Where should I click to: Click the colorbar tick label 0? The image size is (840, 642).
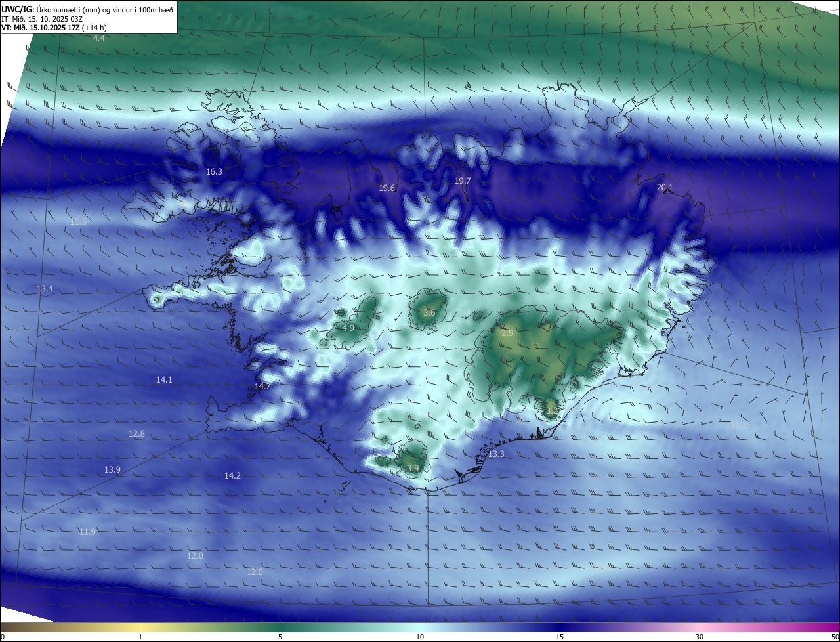[x=3, y=637]
